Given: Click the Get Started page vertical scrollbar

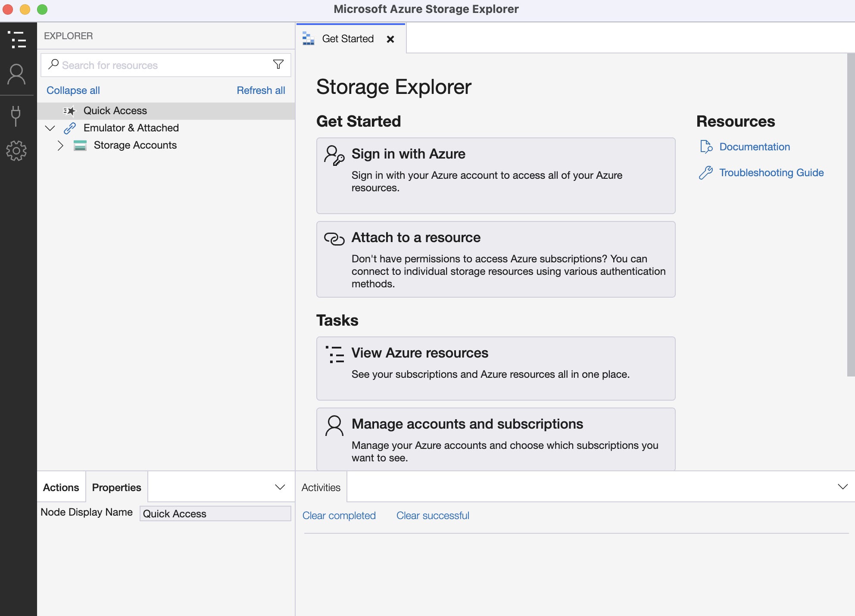Looking at the screenshot, I should 851,215.
